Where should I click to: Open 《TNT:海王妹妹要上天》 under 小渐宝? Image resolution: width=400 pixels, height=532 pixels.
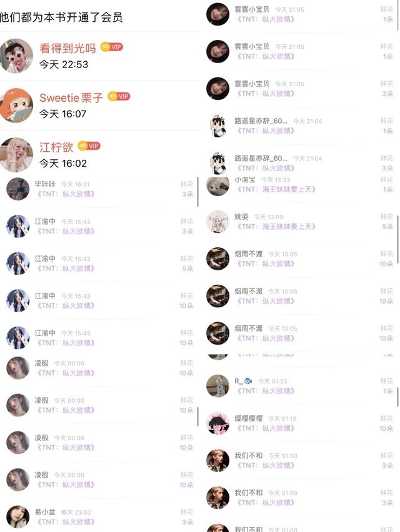[276, 189]
